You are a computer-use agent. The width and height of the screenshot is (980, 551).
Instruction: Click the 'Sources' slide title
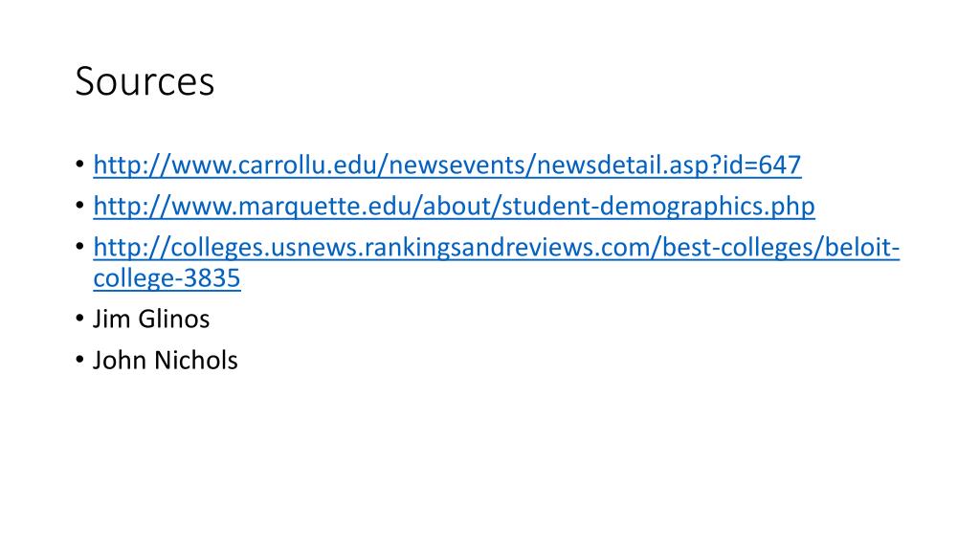click(145, 81)
